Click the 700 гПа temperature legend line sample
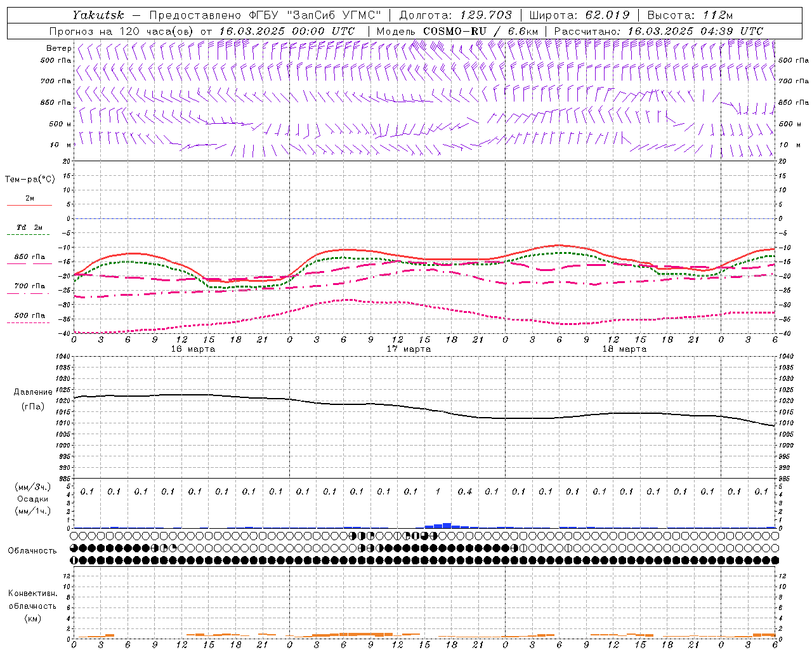The width and height of the screenshot is (812, 650). coord(29,293)
